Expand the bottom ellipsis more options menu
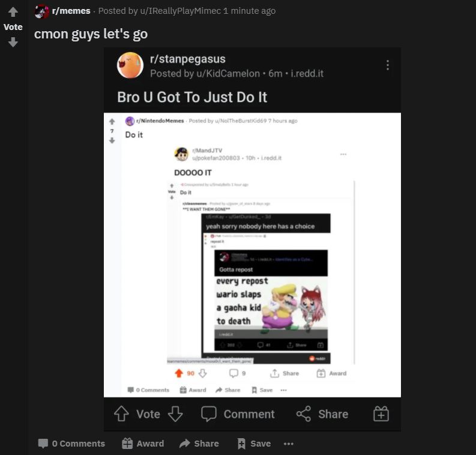The image size is (476, 455). 289,444
